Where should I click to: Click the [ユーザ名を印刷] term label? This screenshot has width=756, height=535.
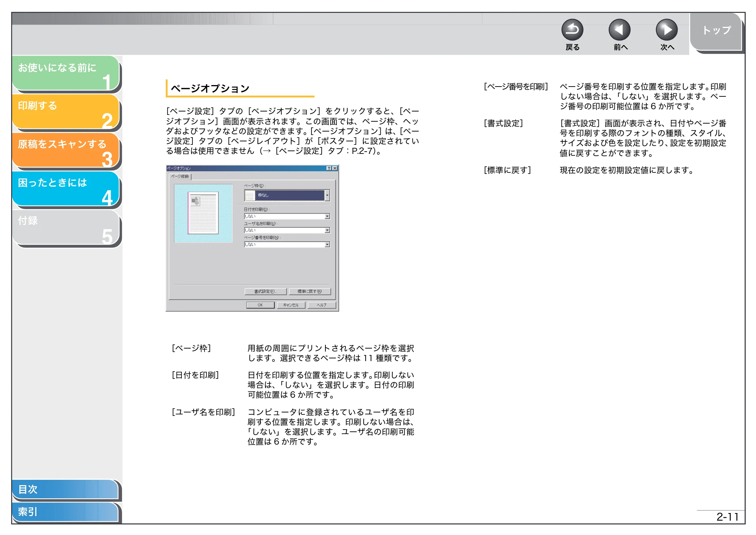203,412
